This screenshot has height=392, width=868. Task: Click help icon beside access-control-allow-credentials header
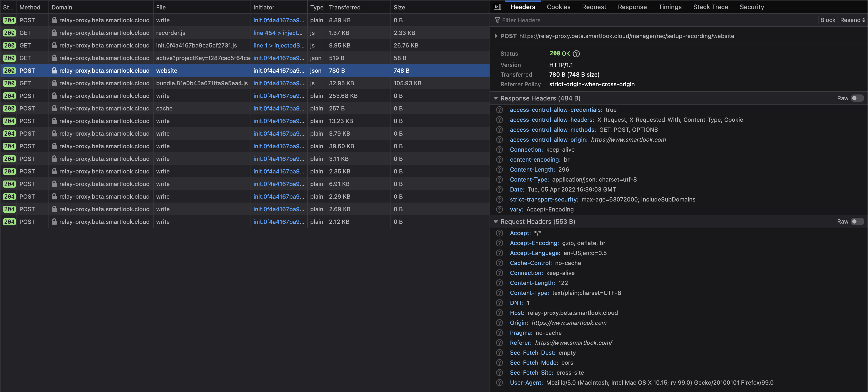500,110
